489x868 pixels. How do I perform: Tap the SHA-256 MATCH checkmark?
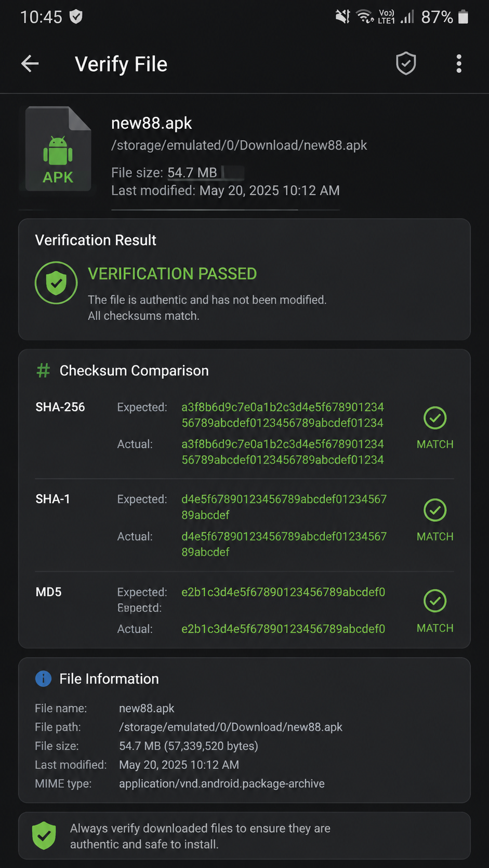point(435,418)
